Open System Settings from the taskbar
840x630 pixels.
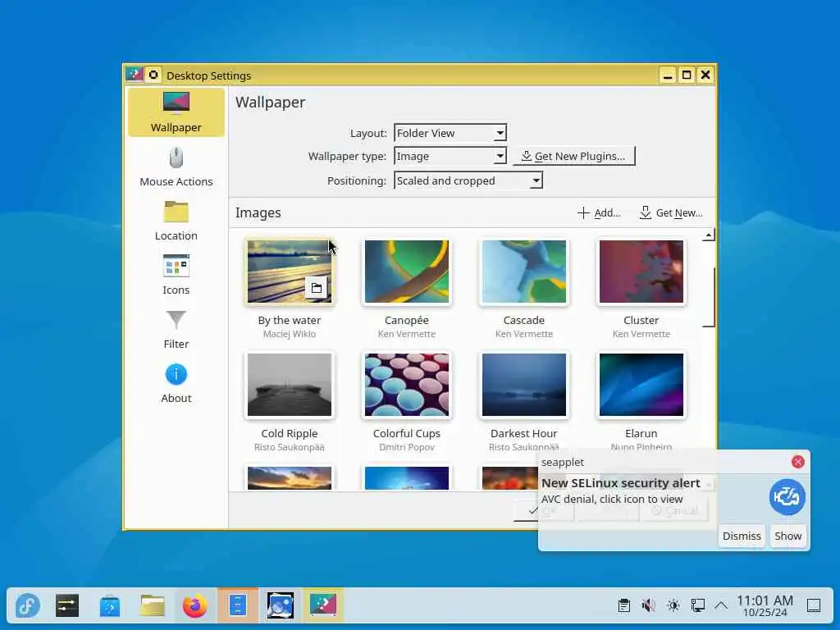coord(67,606)
